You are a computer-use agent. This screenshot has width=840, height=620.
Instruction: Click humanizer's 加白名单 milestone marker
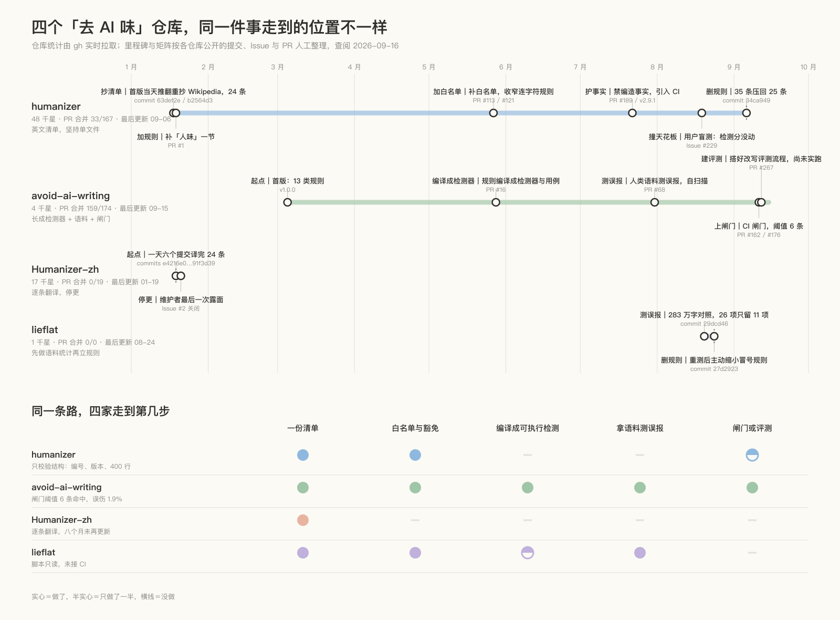pos(493,113)
